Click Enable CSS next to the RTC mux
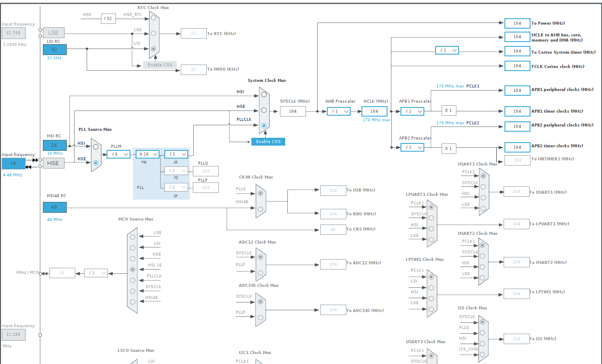The height and width of the screenshot is (364, 602). point(159,64)
